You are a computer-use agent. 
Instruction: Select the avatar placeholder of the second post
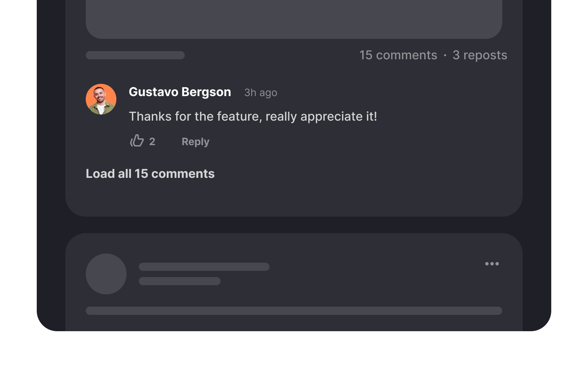click(106, 274)
